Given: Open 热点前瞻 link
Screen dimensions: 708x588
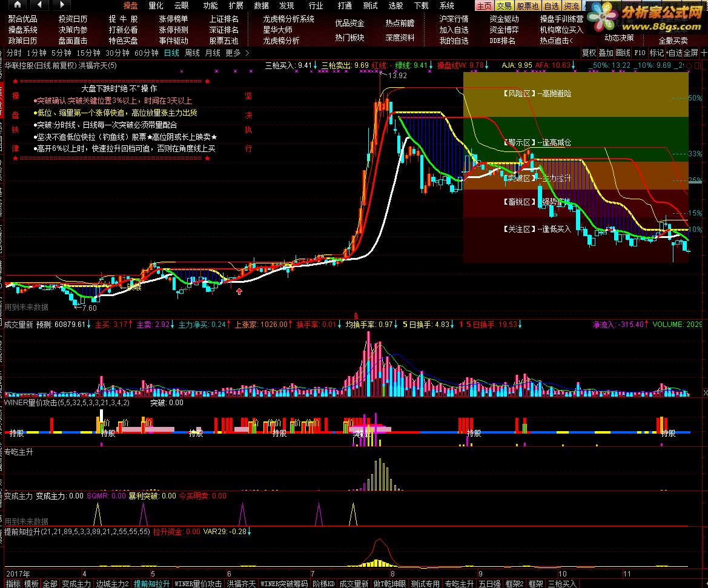Looking at the screenshot, I should tap(400, 22).
